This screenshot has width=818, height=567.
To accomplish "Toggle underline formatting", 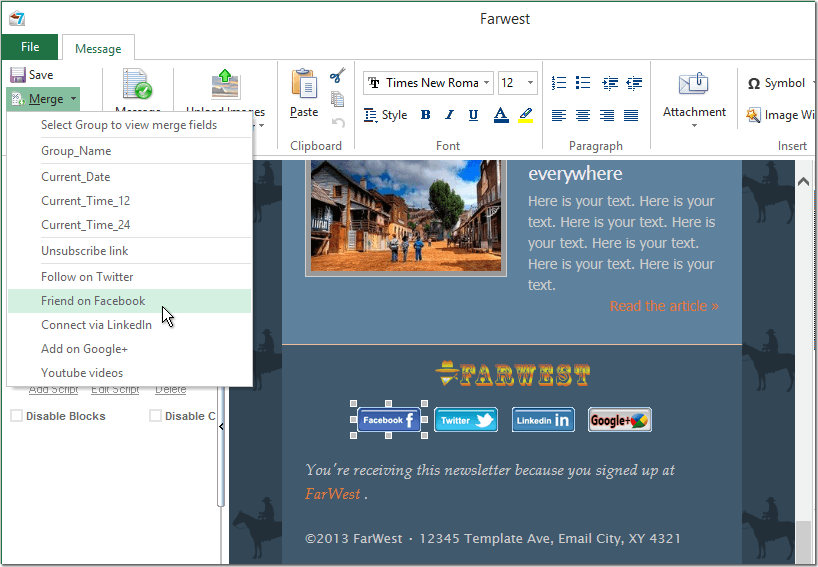I will pyautogui.click(x=473, y=115).
